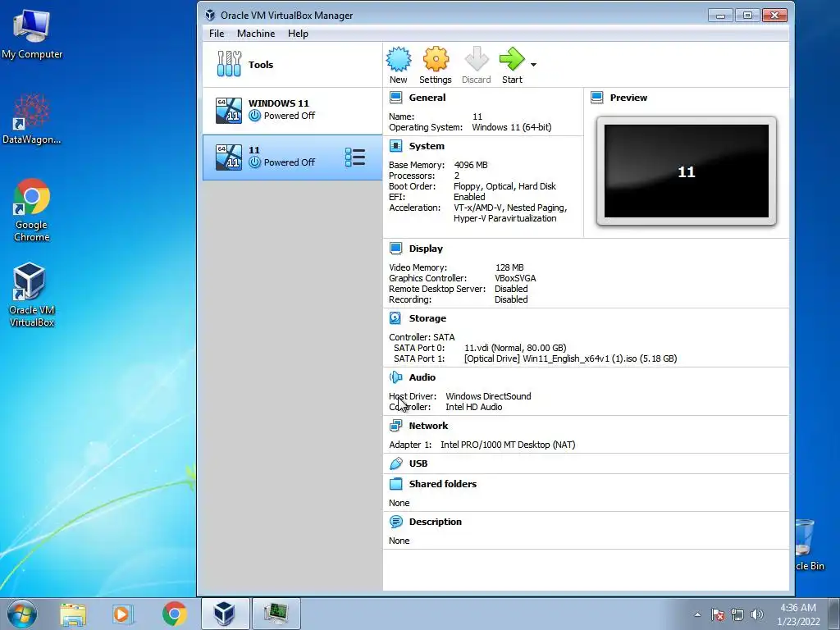Open the Recycle Bin desktop icon

coord(808,545)
